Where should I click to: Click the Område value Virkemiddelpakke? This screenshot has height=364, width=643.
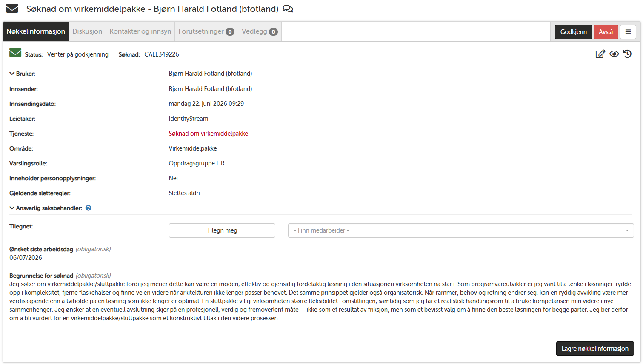click(193, 148)
